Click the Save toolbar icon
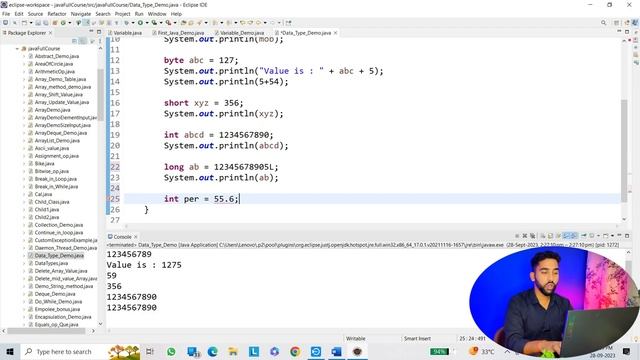Screen dimensions: 640x360 [x=38, y=23]
